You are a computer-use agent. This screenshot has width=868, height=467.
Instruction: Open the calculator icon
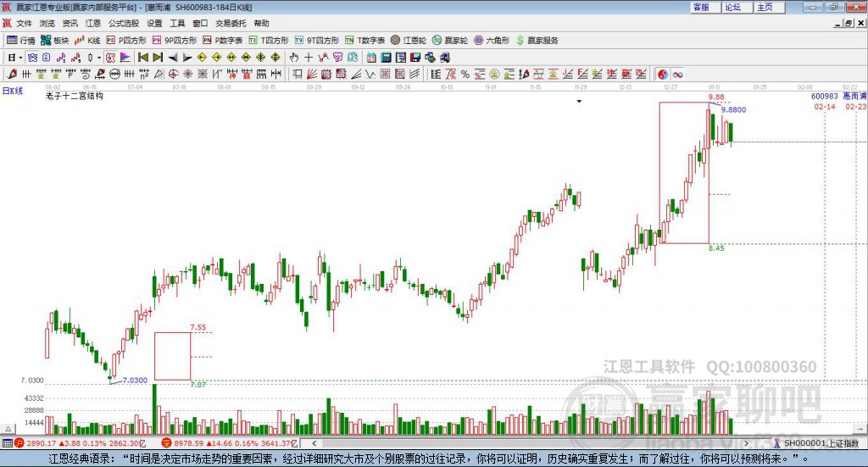pyautogui.click(x=386, y=57)
